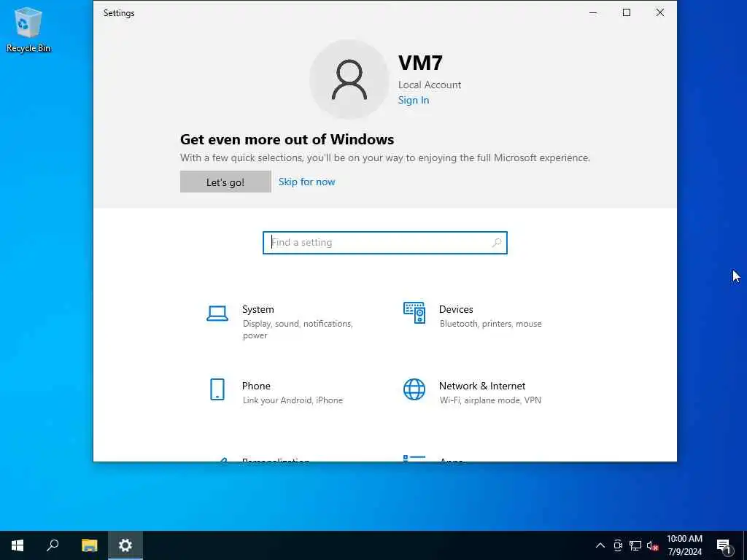Image resolution: width=747 pixels, height=560 pixels.
Task: Maximize the Settings window
Action: pyautogui.click(x=627, y=13)
